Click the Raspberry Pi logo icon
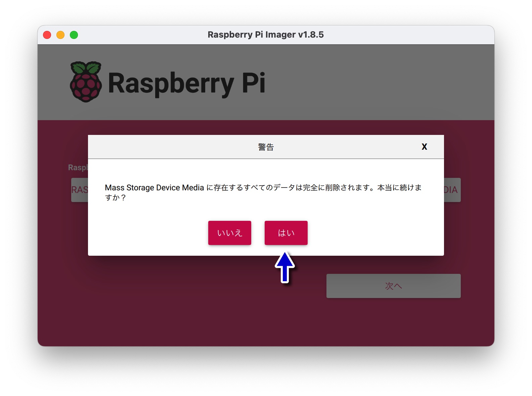The width and height of the screenshot is (532, 396). (x=86, y=82)
